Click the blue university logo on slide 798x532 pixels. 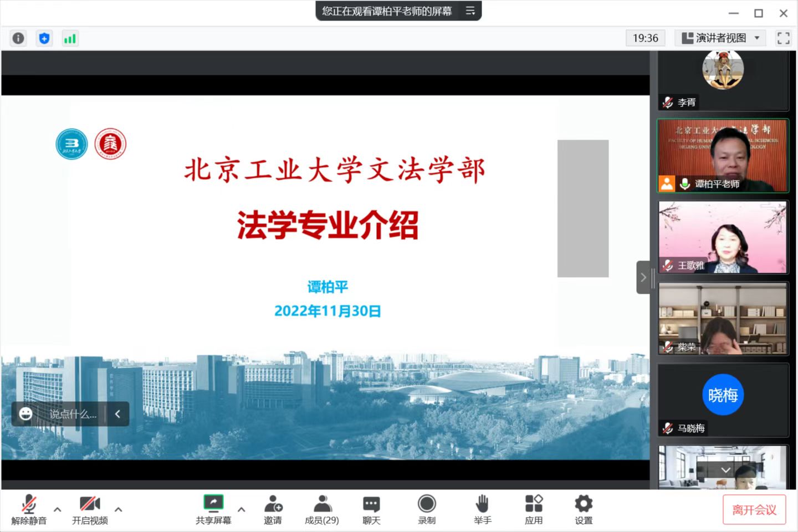72,144
